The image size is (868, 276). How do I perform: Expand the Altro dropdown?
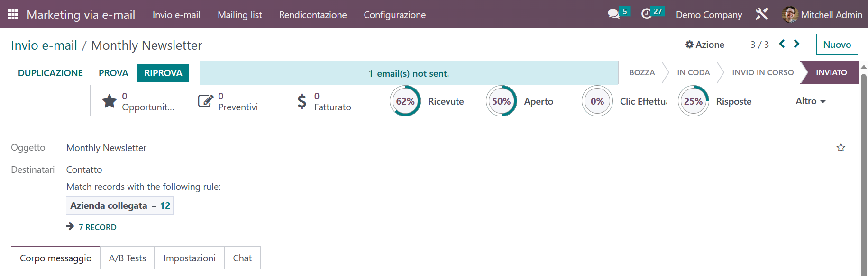coord(811,101)
